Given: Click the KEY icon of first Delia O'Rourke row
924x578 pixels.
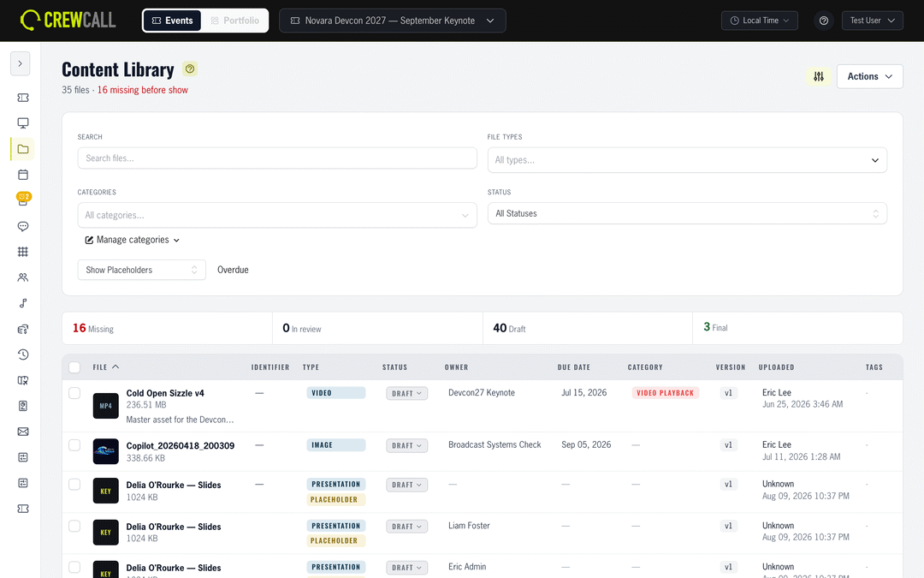Looking at the screenshot, I should (x=105, y=491).
